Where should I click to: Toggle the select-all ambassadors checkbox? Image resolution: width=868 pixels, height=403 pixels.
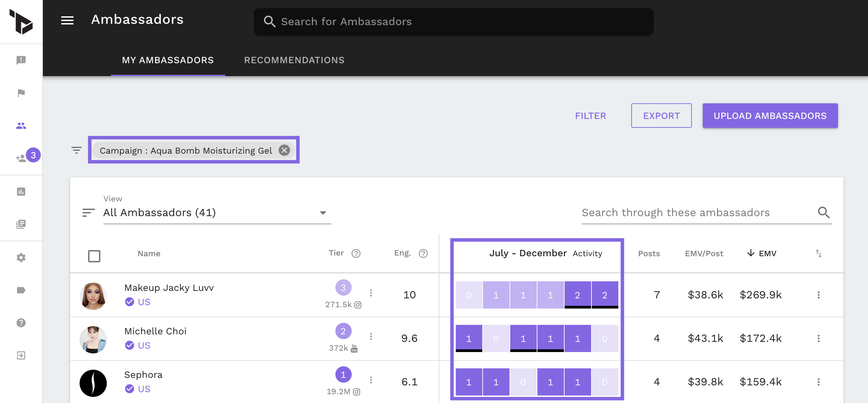point(94,256)
